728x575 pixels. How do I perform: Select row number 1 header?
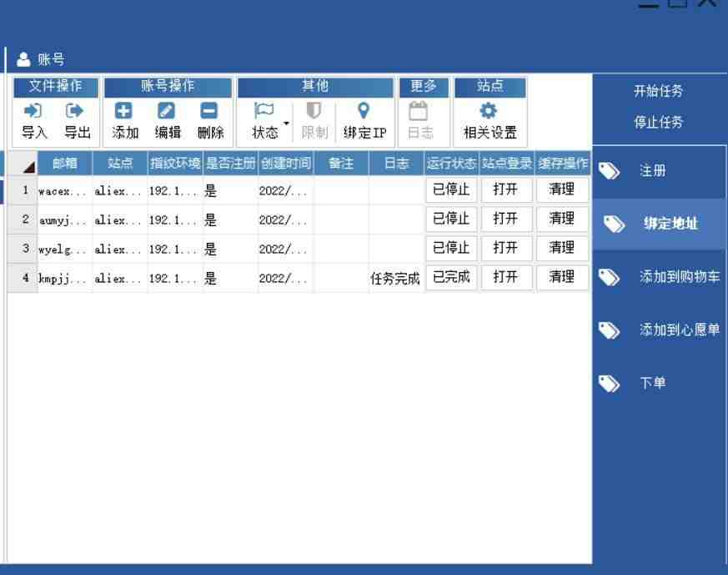tap(23, 190)
